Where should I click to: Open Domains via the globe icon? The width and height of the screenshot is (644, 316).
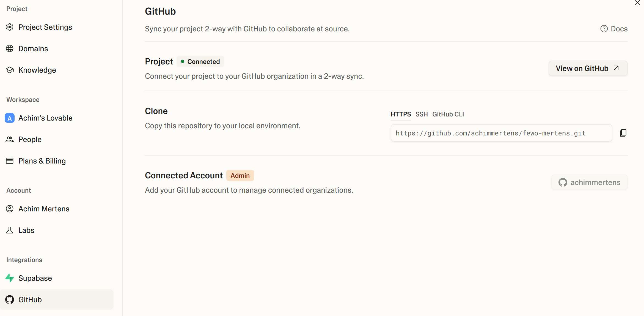tap(10, 48)
